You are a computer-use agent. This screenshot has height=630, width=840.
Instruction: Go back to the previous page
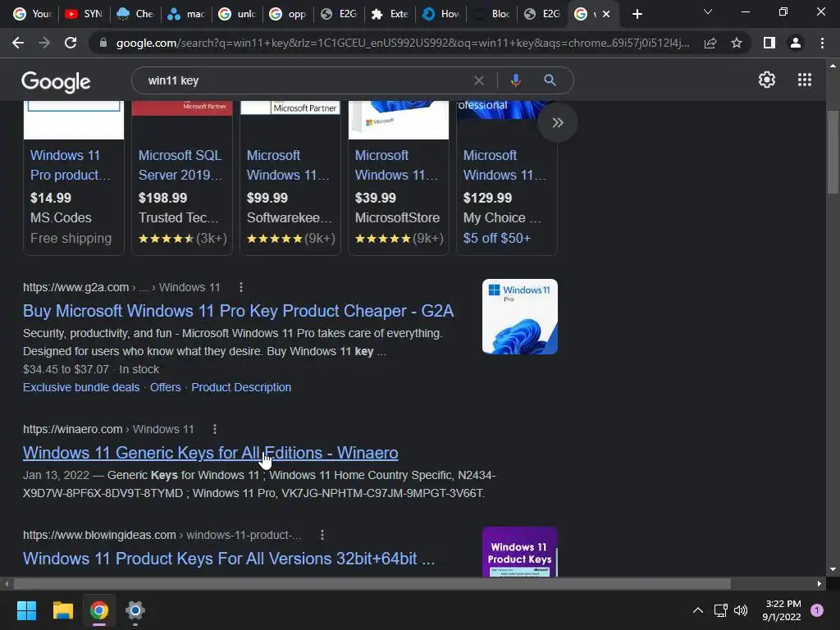pos(18,43)
